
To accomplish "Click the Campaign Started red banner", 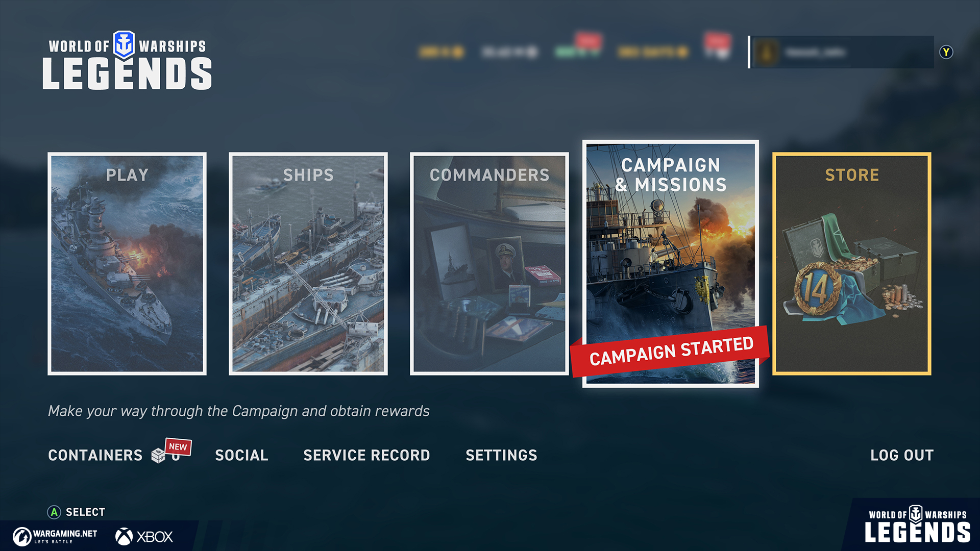I will click(x=670, y=352).
